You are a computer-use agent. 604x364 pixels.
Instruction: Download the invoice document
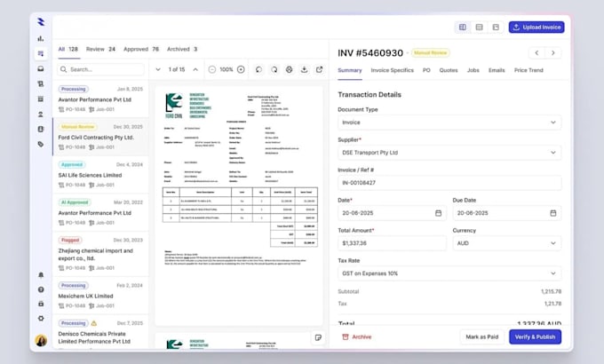pyautogui.click(x=305, y=69)
